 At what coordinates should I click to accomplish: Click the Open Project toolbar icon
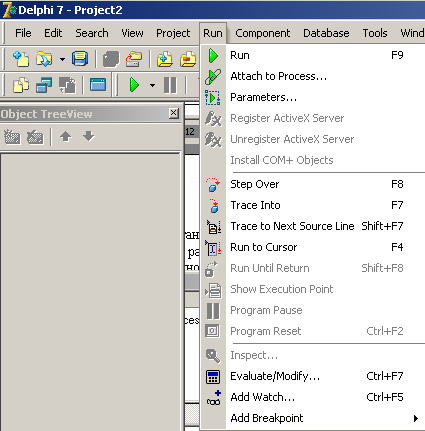pyautogui.click(x=134, y=59)
